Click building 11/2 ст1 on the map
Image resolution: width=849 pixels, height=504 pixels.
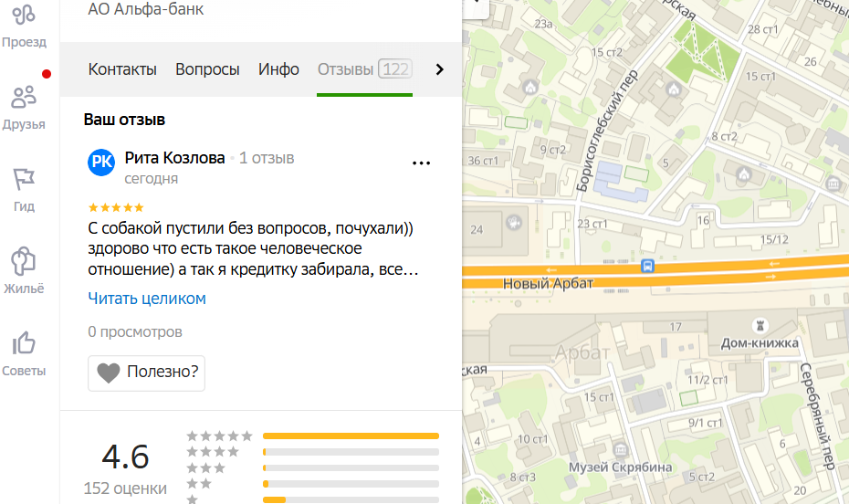pos(707,380)
